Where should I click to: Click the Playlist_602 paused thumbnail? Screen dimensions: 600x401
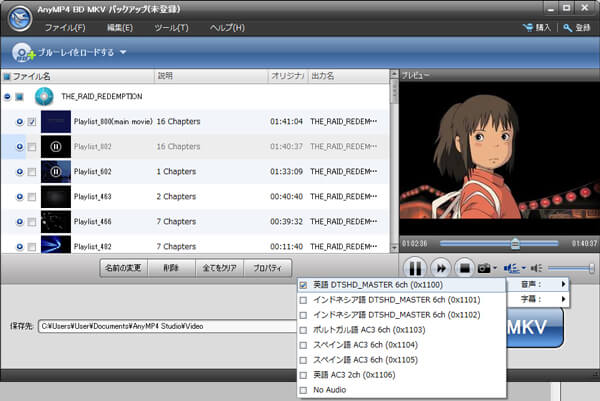[x=56, y=172]
